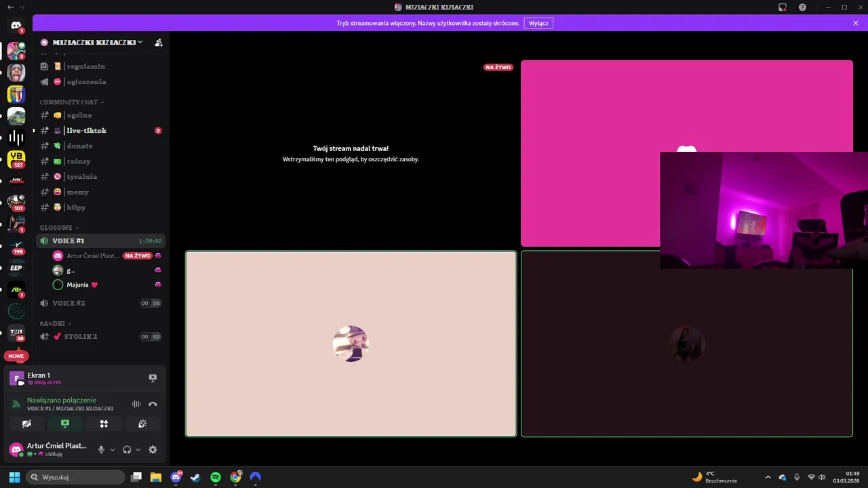Open the Spotify taskbar icon

click(216, 477)
